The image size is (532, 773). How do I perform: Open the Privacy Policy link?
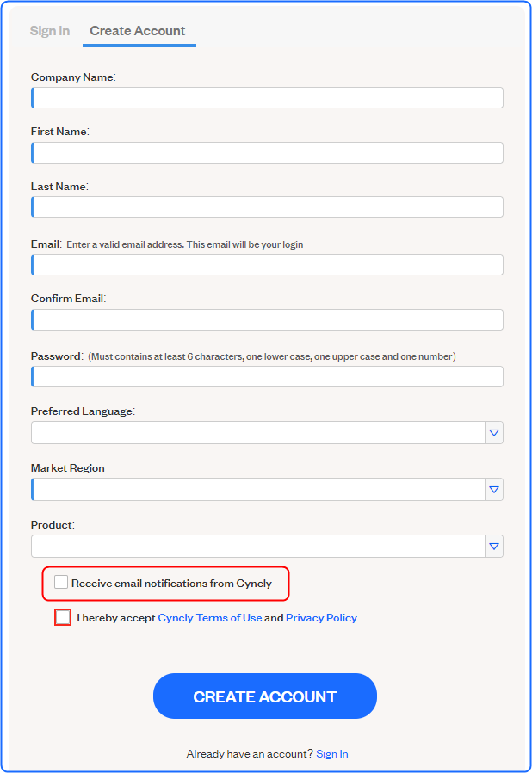(x=321, y=618)
